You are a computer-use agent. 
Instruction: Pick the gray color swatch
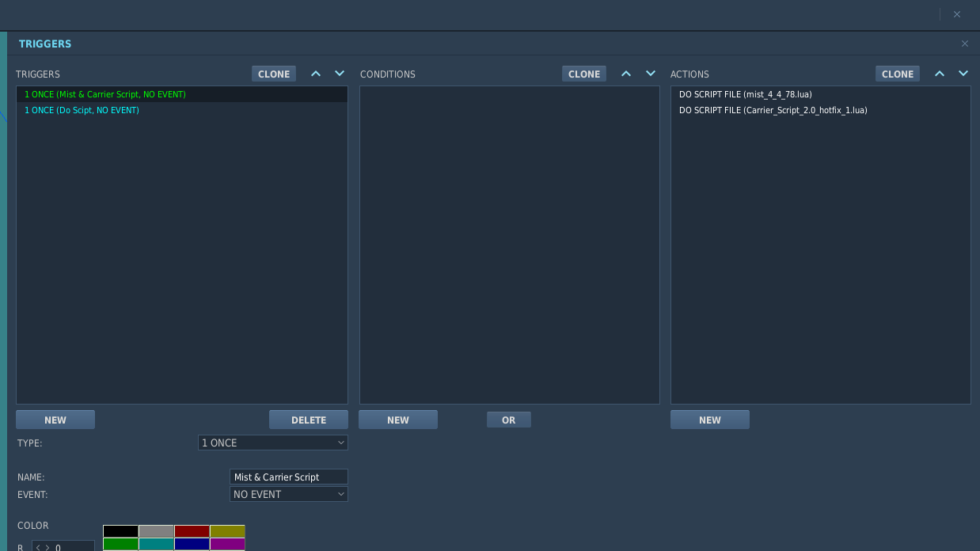coord(156,531)
